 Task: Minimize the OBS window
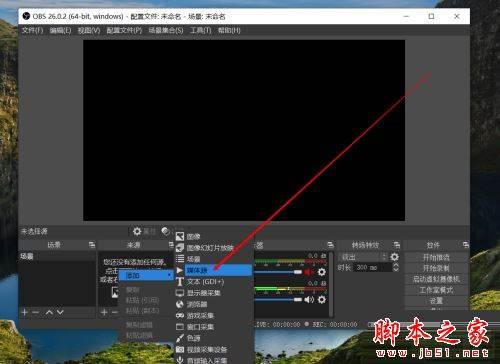coord(406,16)
